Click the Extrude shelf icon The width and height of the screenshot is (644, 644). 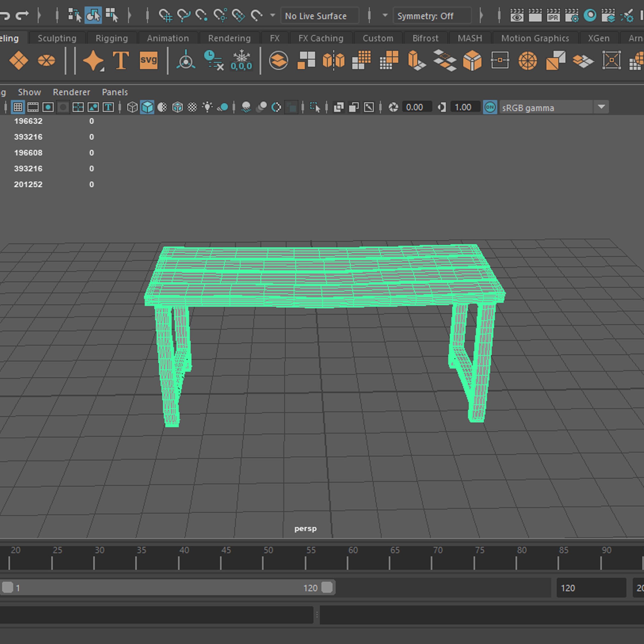[417, 61]
